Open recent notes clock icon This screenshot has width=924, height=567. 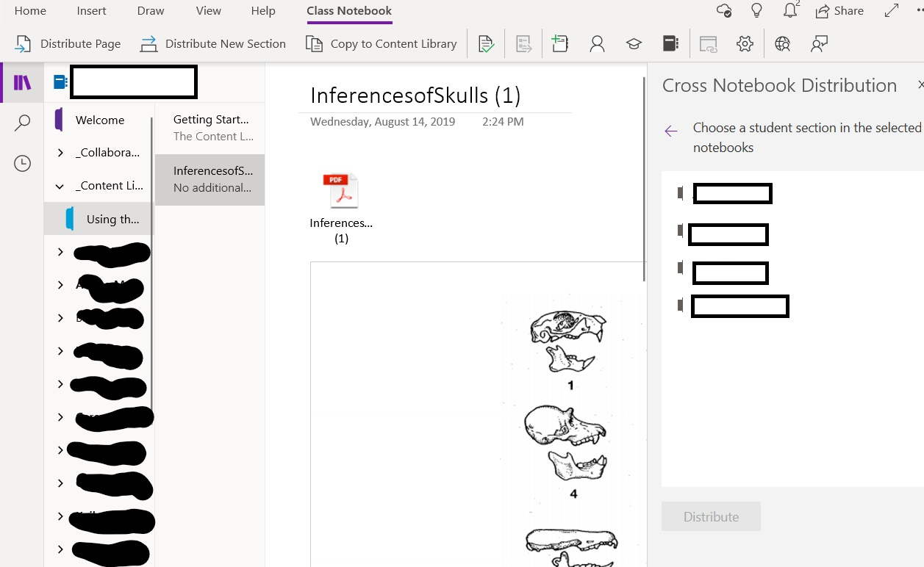coord(23,163)
